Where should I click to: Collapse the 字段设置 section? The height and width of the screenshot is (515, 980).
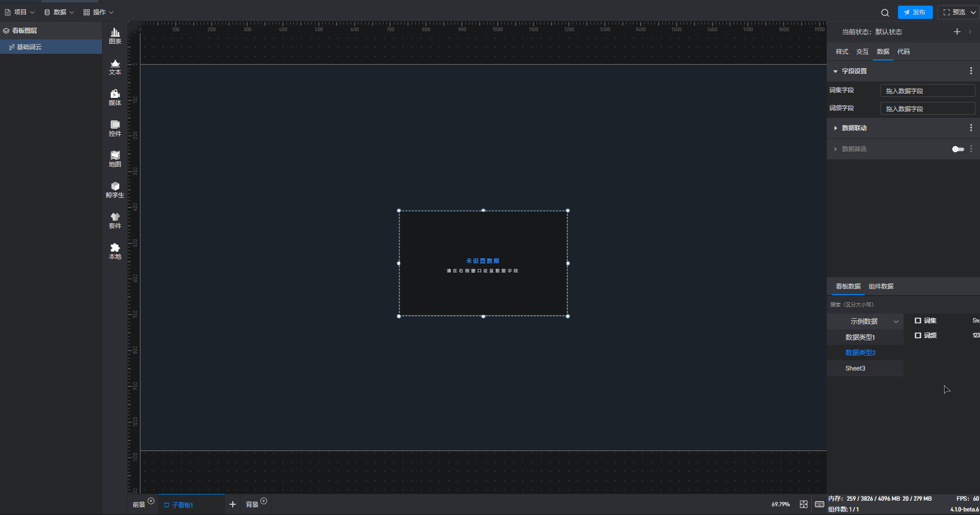(x=835, y=71)
